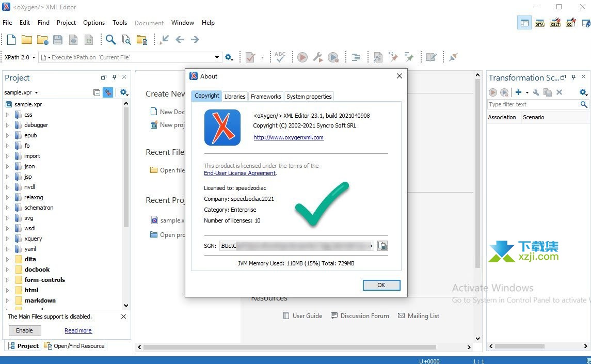Click the Validate document checkmark icon
This screenshot has width=591, height=364.
pyautogui.click(x=250, y=57)
